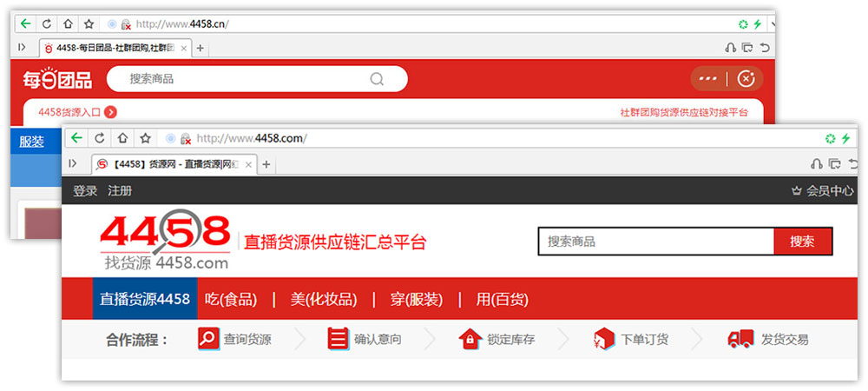Click 锁定库存 house lock icon
Viewport: 868px width, 391px height.
pyautogui.click(x=470, y=339)
